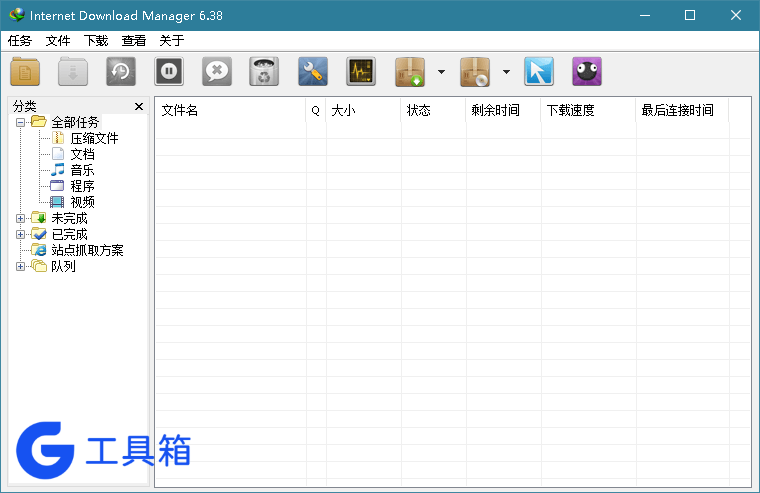Click the blue cursor Grabber icon
Screen dimensions: 760x493
point(538,72)
